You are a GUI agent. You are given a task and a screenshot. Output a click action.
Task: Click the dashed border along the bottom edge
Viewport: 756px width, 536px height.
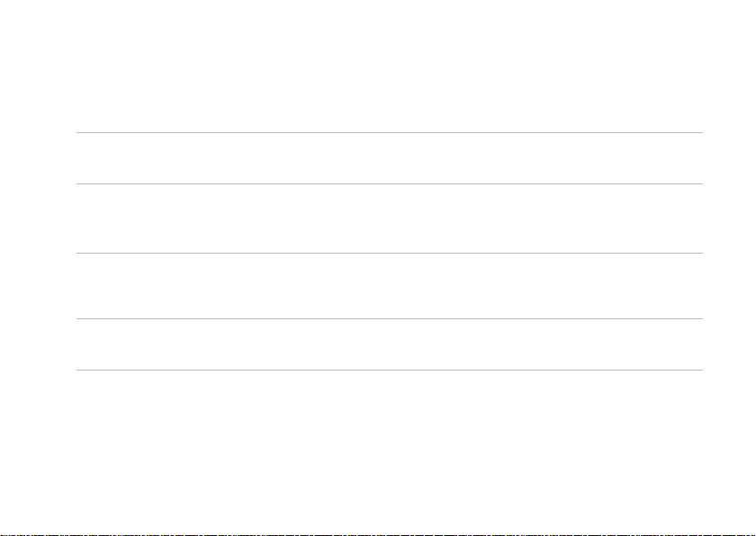click(378, 534)
